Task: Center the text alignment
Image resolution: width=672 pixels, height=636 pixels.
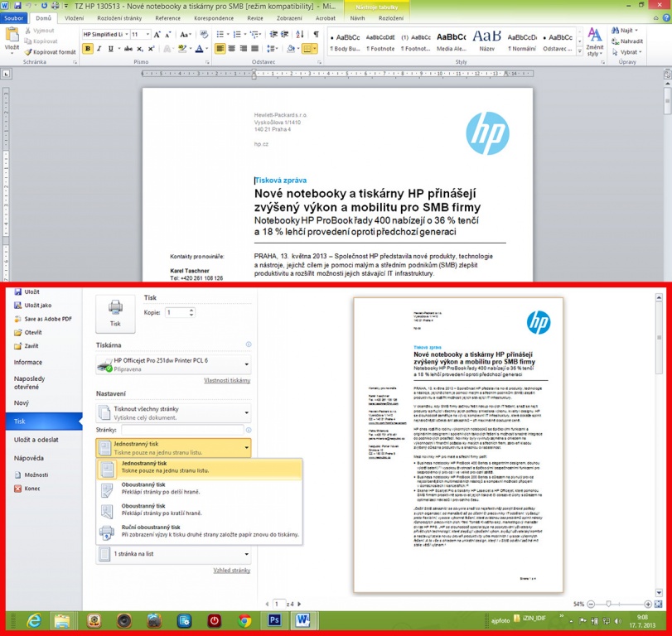Action: click(x=231, y=49)
